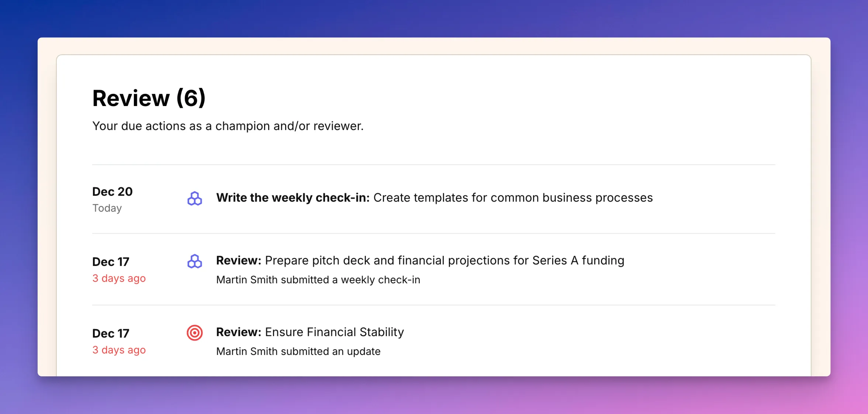Select the hexagon project icon on pitch deck review
This screenshot has height=414, width=868.
195,261
